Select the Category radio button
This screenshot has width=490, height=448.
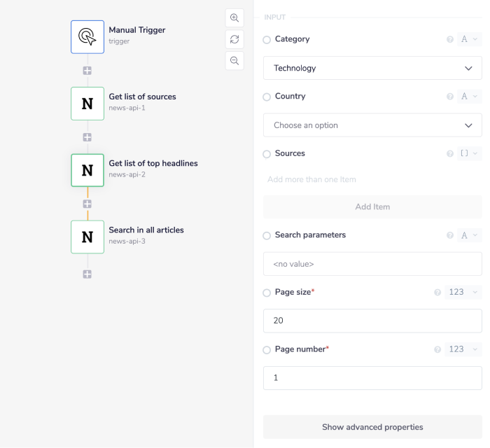point(267,40)
